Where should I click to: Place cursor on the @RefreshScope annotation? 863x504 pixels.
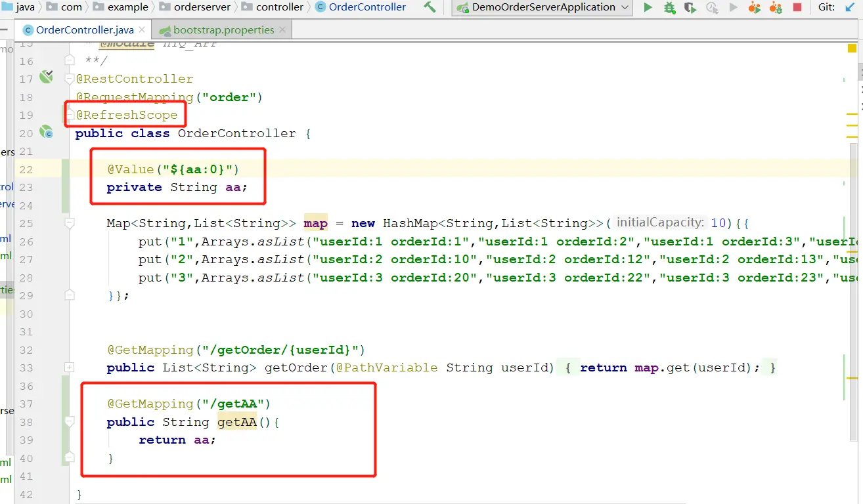pos(126,115)
